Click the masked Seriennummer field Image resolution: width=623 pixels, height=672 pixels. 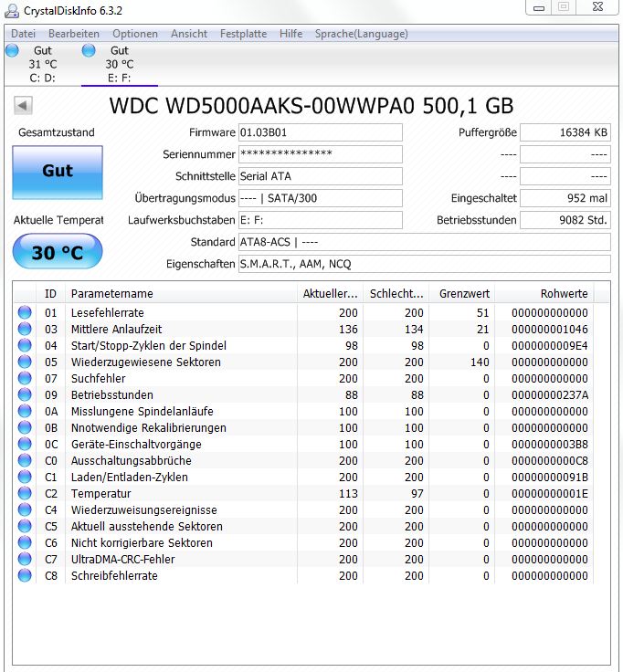pyautogui.click(x=321, y=154)
